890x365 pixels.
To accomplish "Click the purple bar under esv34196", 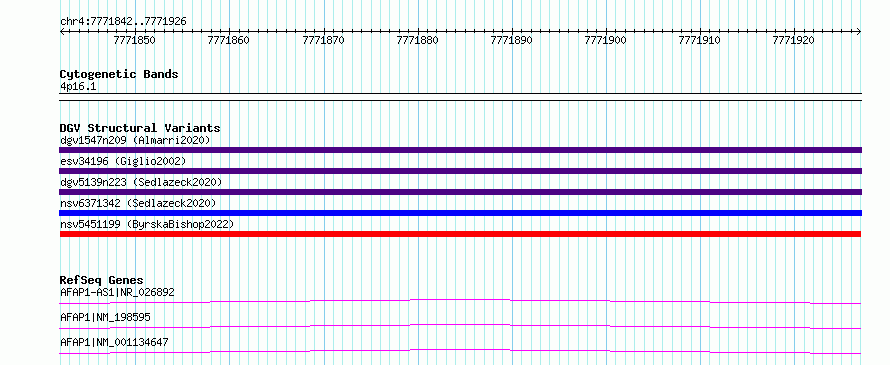I will [x=460, y=171].
